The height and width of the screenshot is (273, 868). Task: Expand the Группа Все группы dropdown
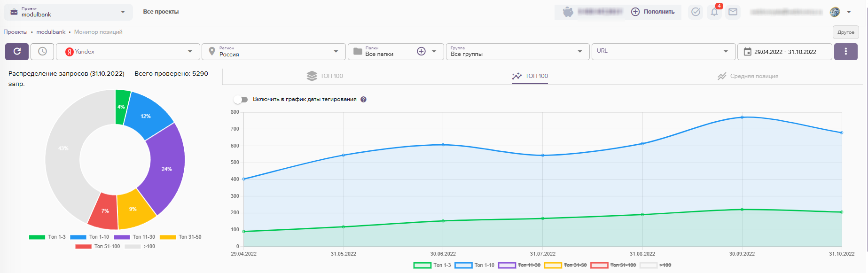(x=517, y=52)
